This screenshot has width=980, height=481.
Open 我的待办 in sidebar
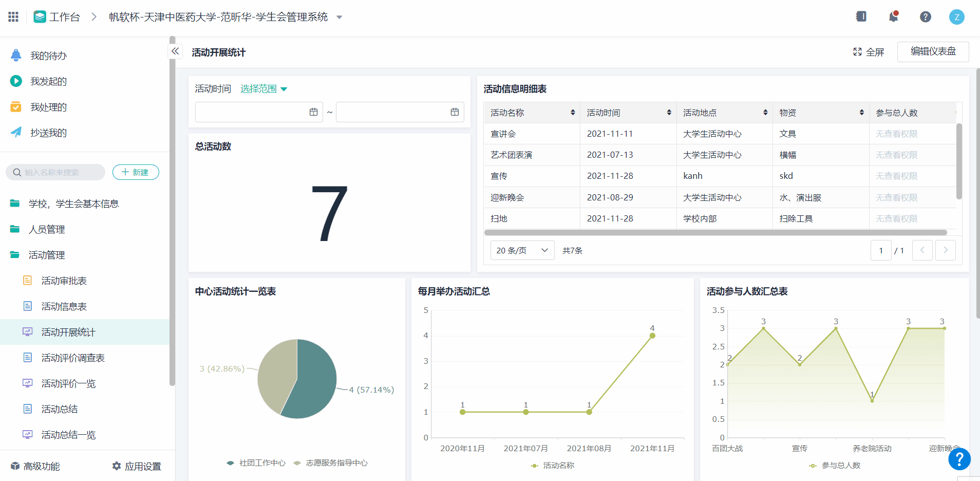[48, 55]
